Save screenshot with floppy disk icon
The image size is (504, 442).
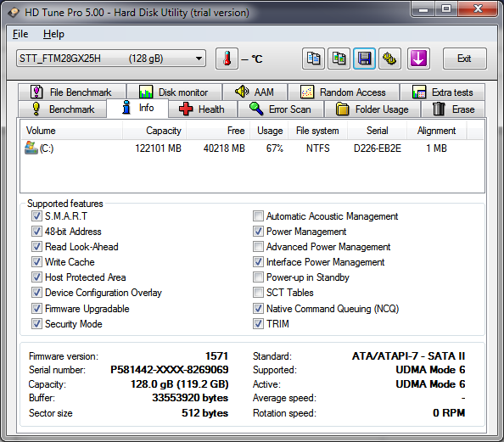click(x=364, y=59)
